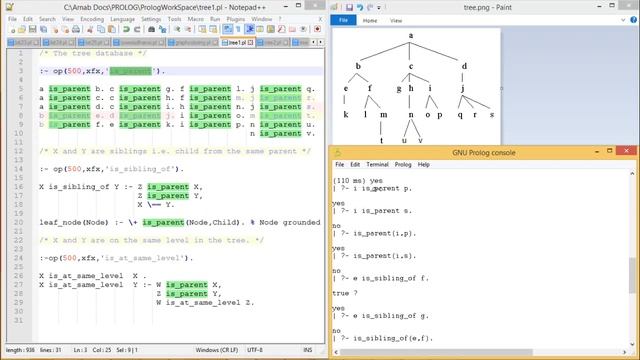Viewport: 640px width, 360px height.
Task: Open Find with the binoculars icon
Action: click(151, 29)
